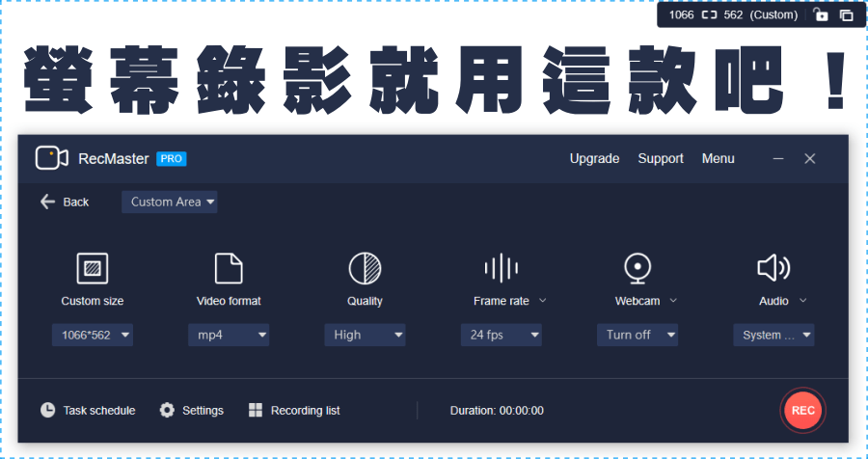Viewport: 868px width, 459px height.
Task: Open the Support menu item
Action: (x=661, y=159)
